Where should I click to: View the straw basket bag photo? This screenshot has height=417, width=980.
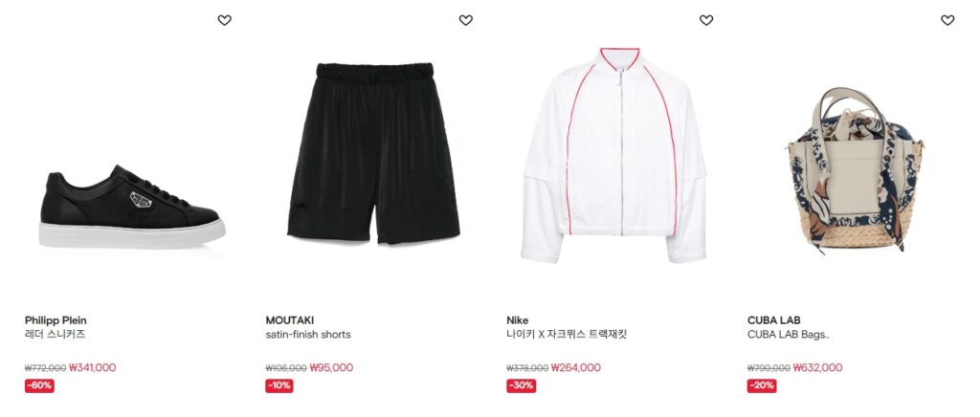[855, 170]
